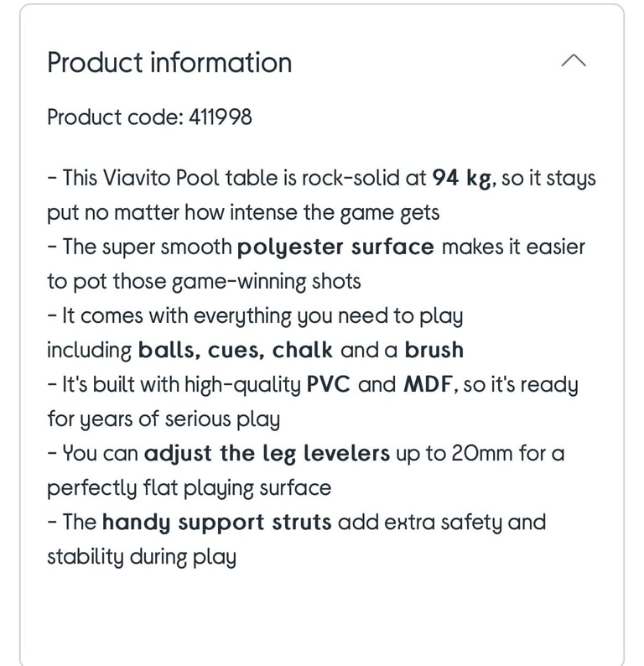Collapse the Product information section chevron
This screenshot has height=666, width=644.
coord(574,60)
